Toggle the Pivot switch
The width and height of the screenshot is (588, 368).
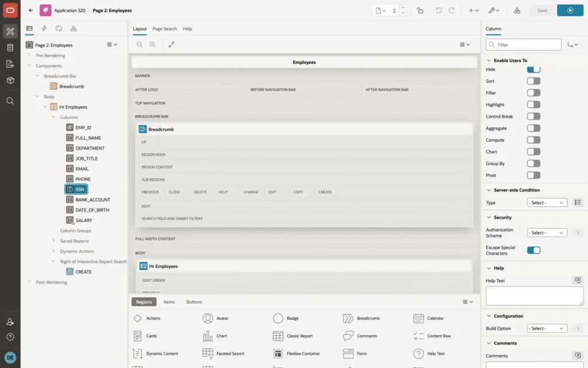coord(533,175)
